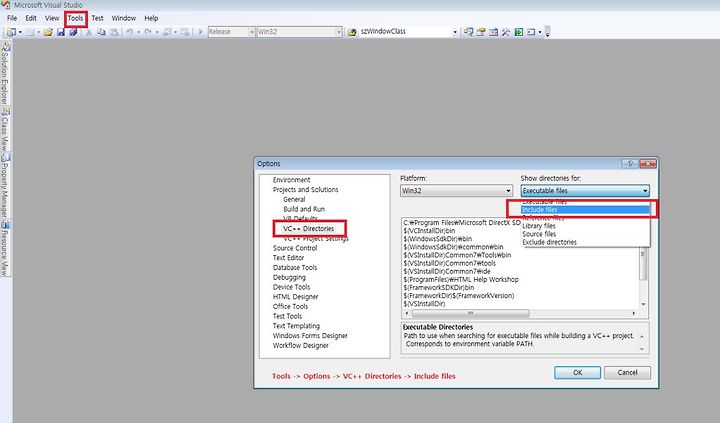Screen dimensions: 720x423
Task: Select Environment in the Options tree
Action: click(x=292, y=180)
